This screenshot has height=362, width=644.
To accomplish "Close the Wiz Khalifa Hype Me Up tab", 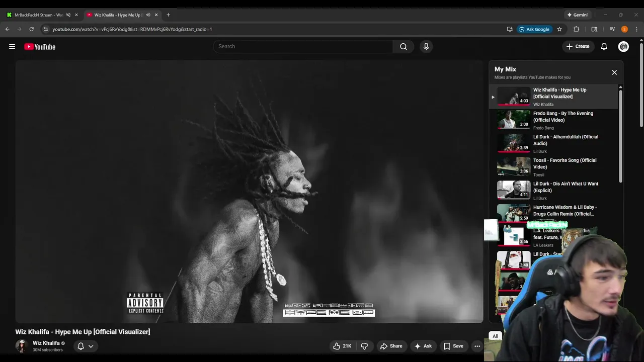I will 156,15.
